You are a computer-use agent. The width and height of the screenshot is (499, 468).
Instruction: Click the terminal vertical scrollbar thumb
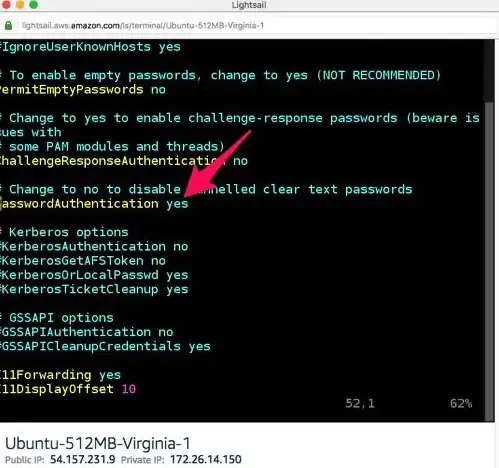tap(489, 261)
